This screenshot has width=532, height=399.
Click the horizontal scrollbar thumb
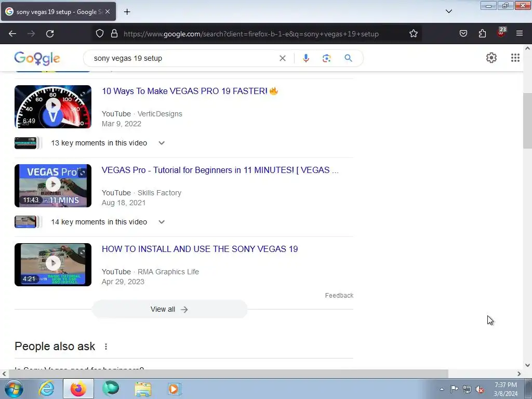pyautogui.click(x=228, y=374)
